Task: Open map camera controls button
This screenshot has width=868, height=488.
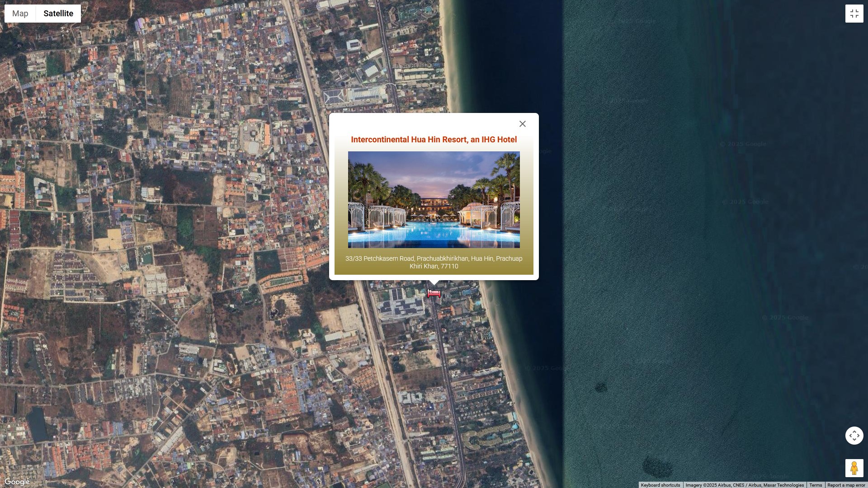Action: pyautogui.click(x=854, y=436)
